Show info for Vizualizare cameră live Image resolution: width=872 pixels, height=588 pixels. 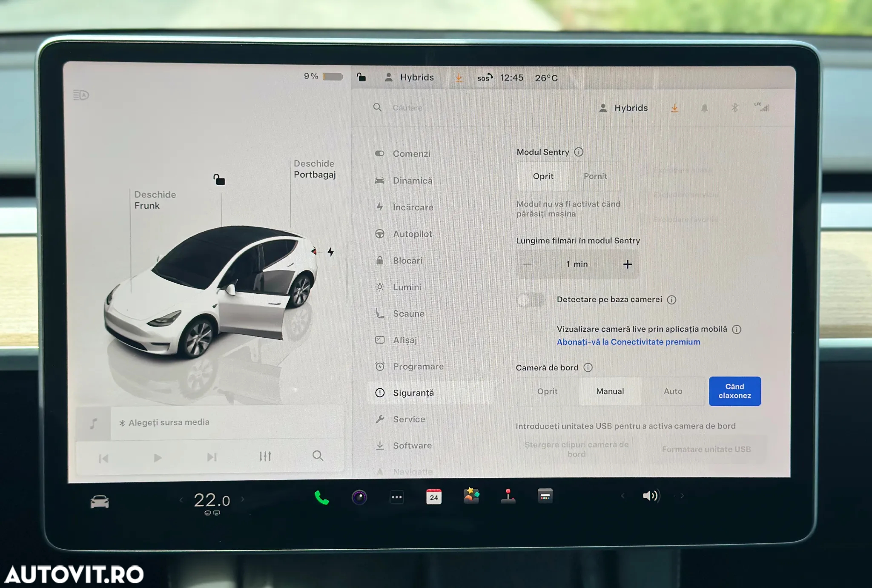737,329
